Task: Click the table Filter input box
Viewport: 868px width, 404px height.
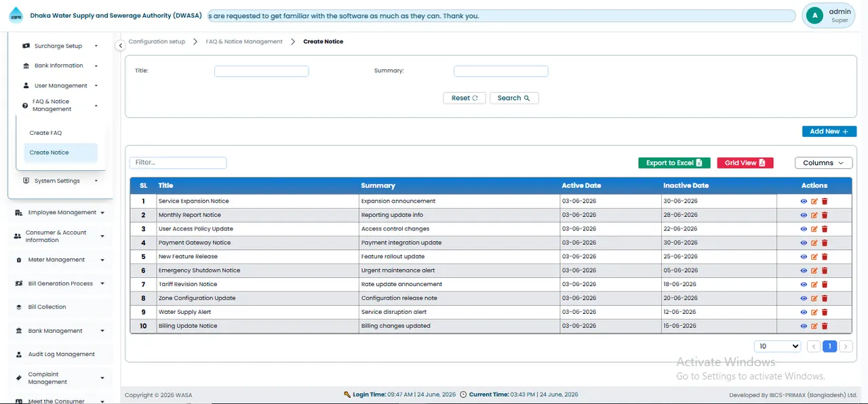Action: tap(178, 163)
